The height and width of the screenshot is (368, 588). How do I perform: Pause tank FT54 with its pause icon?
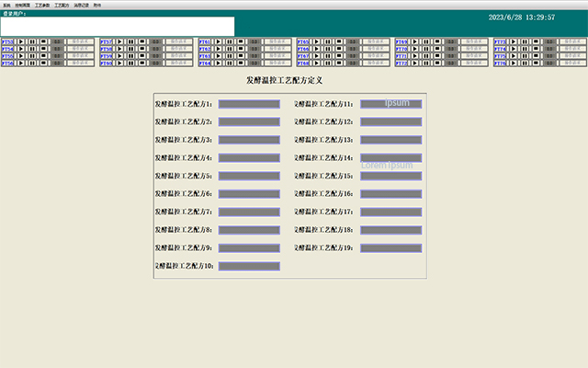click(32, 49)
